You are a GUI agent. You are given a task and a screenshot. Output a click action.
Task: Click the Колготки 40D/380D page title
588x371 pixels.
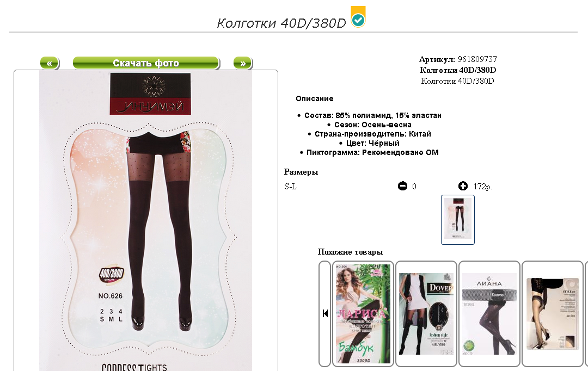281,23
